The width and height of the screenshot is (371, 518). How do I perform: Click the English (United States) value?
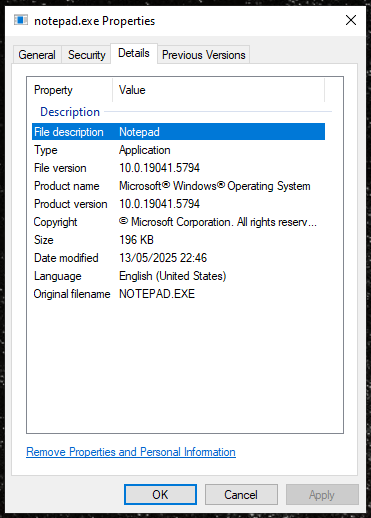click(x=173, y=276)
